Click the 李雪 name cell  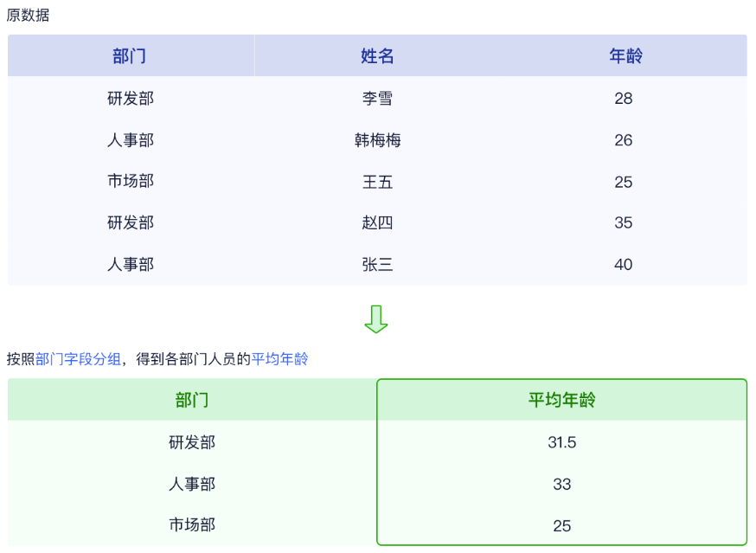tap(377, 99)
